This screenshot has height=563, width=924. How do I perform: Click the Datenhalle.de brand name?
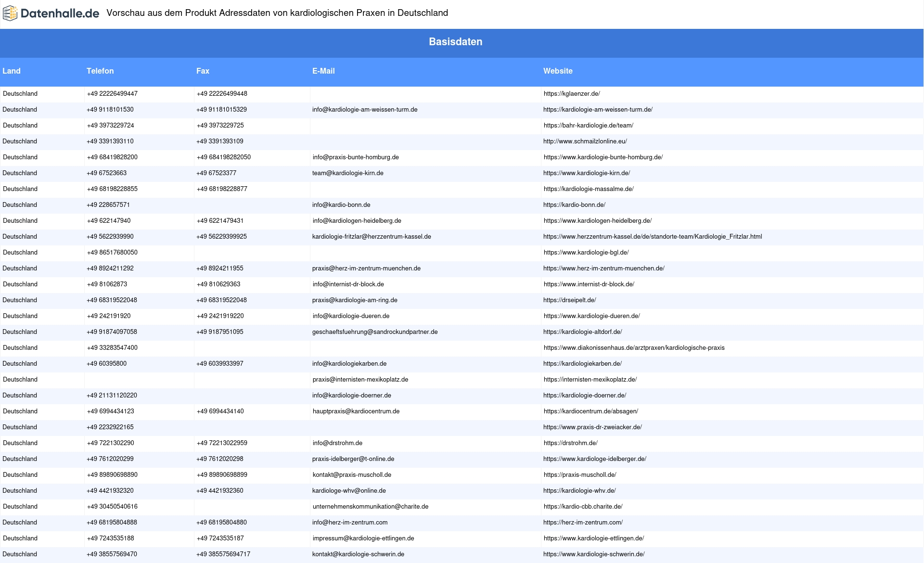point(60,13)
